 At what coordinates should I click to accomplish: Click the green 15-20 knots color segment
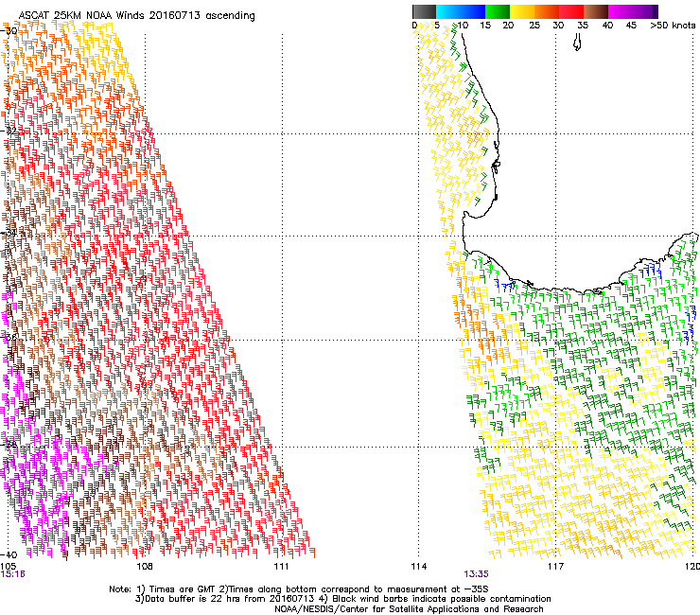pos(498,11)
